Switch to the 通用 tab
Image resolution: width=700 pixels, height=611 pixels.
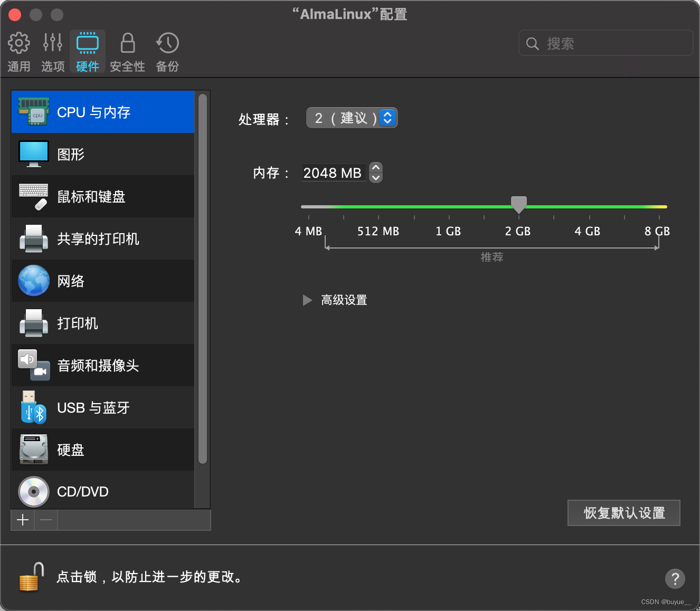(x=19, y=50)
